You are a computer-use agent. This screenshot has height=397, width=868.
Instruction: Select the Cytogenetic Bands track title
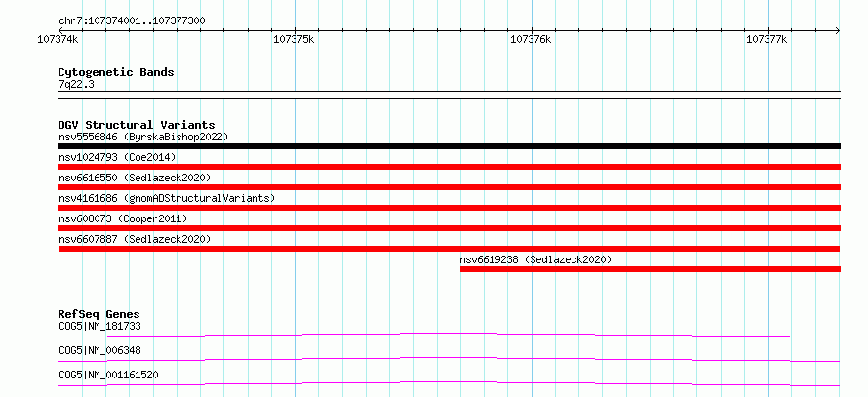click(116, 72)
